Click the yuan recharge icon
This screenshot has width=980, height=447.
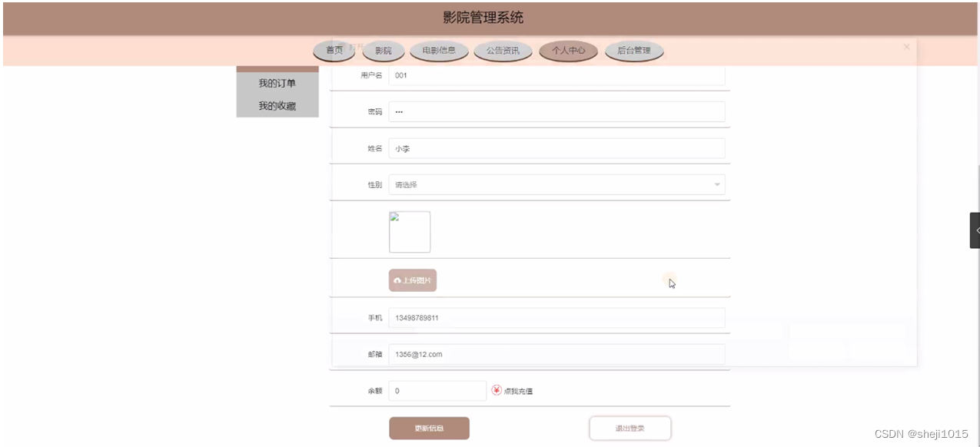pos(497,390)
